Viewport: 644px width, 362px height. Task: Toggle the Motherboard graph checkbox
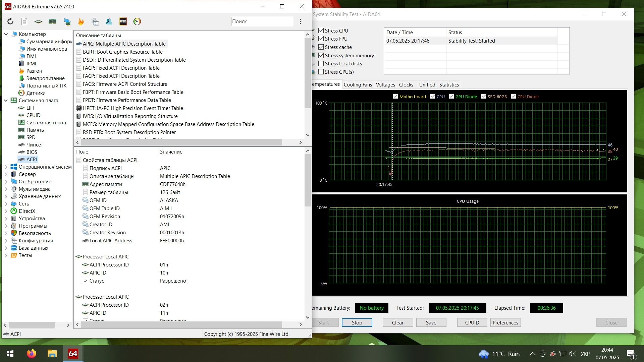(x=395, y=97)
